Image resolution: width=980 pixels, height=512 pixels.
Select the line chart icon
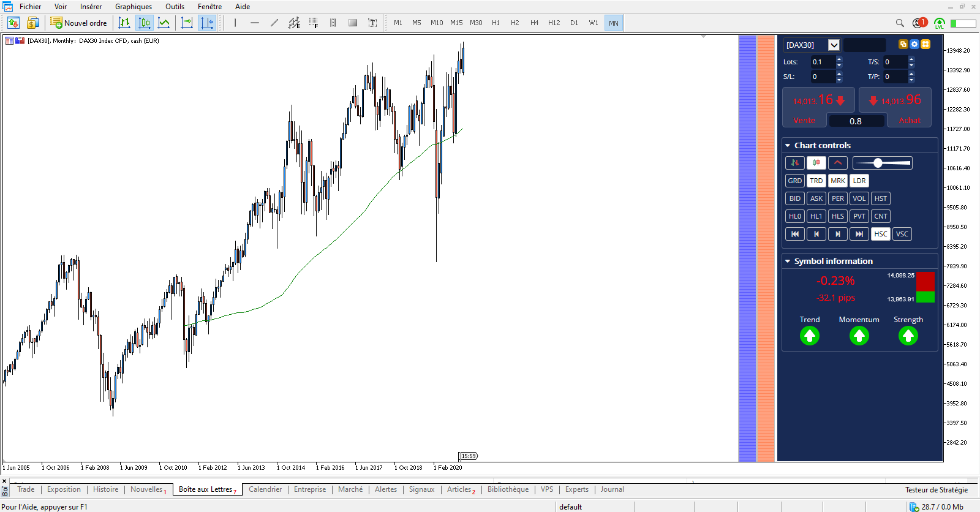164,23
